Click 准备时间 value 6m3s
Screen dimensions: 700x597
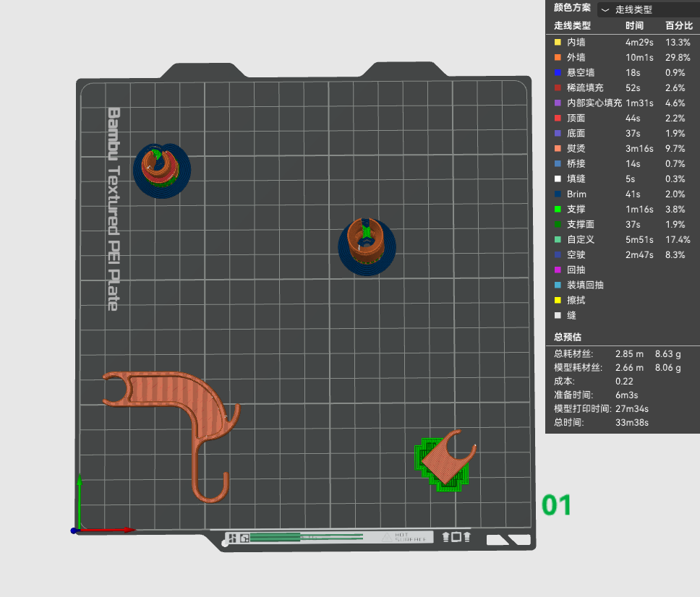point(627,395)
